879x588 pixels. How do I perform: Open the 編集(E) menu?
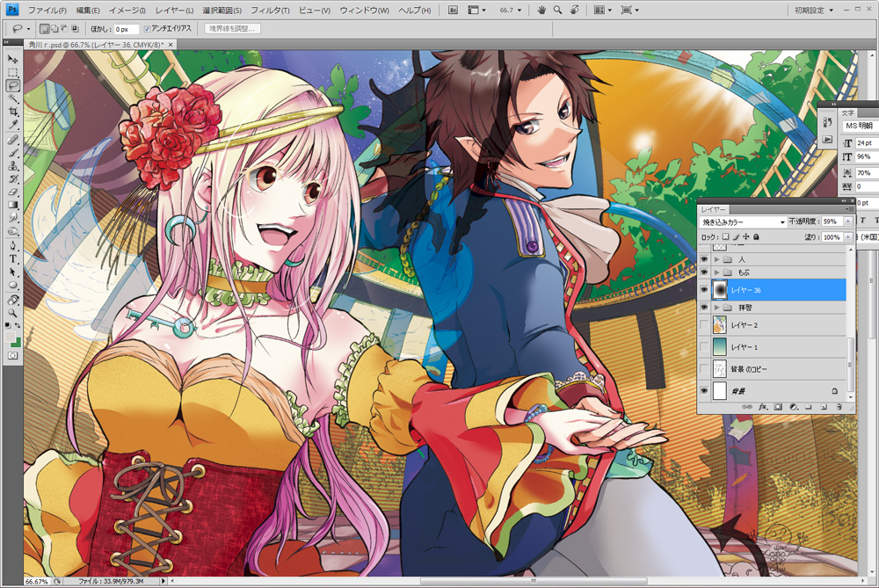pyautogui.click(x=87, y=10)
